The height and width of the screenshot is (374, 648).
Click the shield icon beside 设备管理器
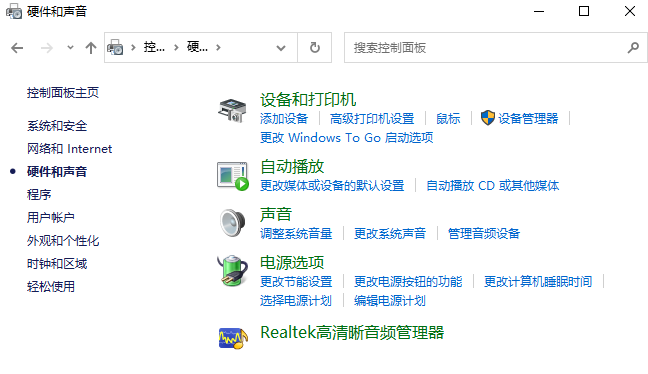(488, 118)
